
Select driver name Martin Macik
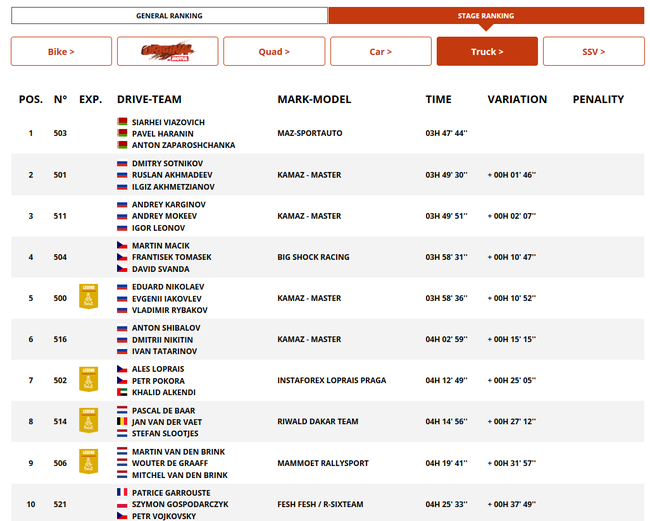[x=161, y=245]
